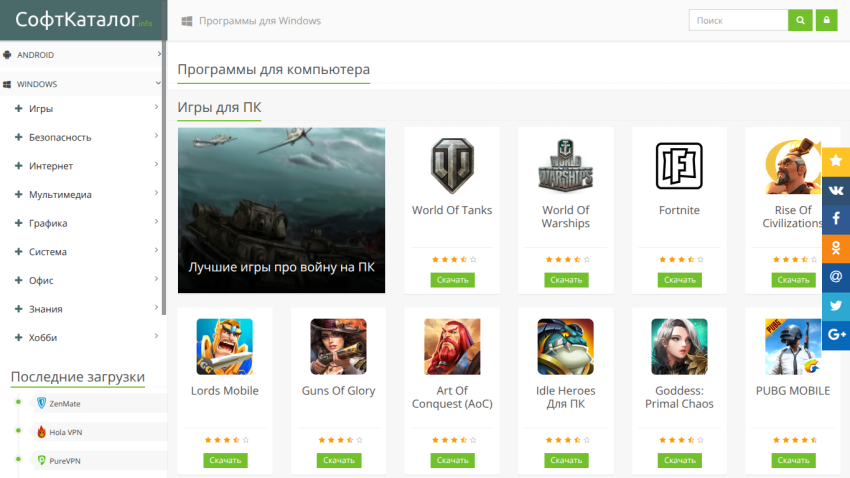The image size is (850, 478).
Task: Open Программы для Windows breadcrumb link
Action: (260, 21)
